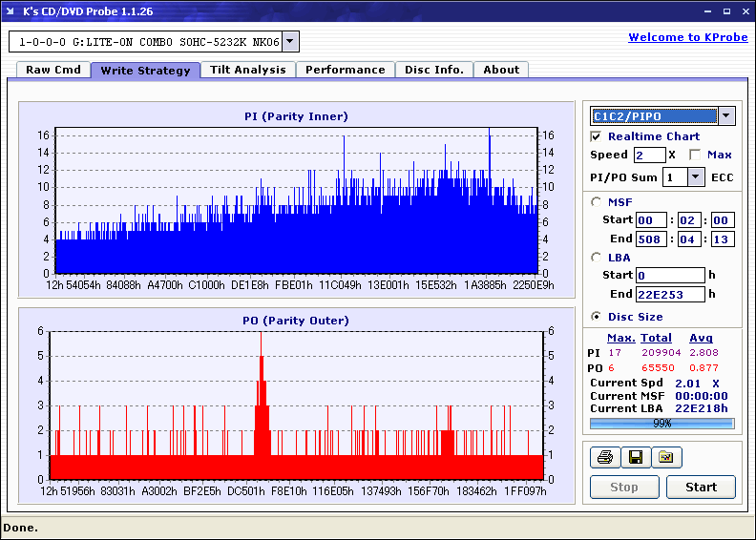Toggle the Realtime Chart checkbox
Image resolution: width=756 pixels, height=540 pixels.
coord(597,136)
